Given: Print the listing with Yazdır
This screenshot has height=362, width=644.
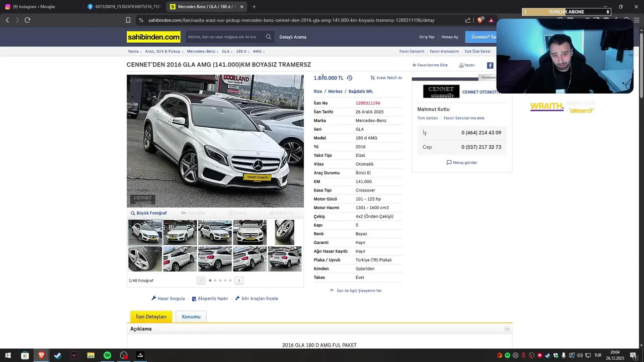Looking at the screenshot, I should (467, 65).
